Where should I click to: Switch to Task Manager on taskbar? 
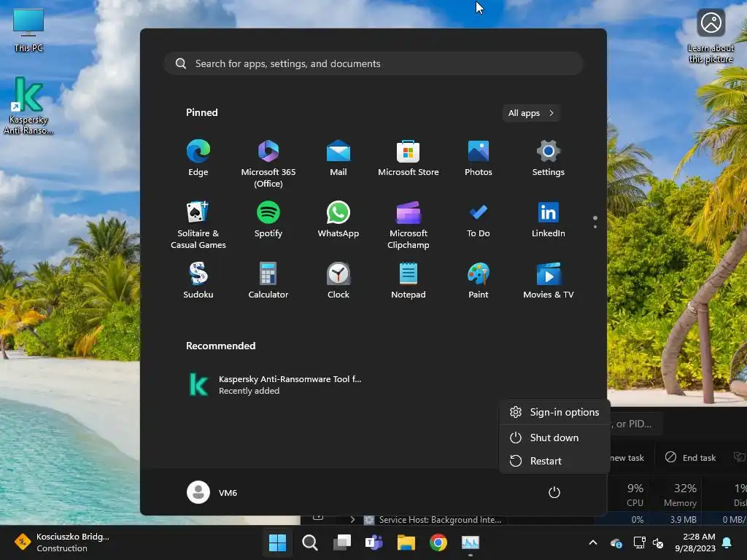click(x=471, y=542)
